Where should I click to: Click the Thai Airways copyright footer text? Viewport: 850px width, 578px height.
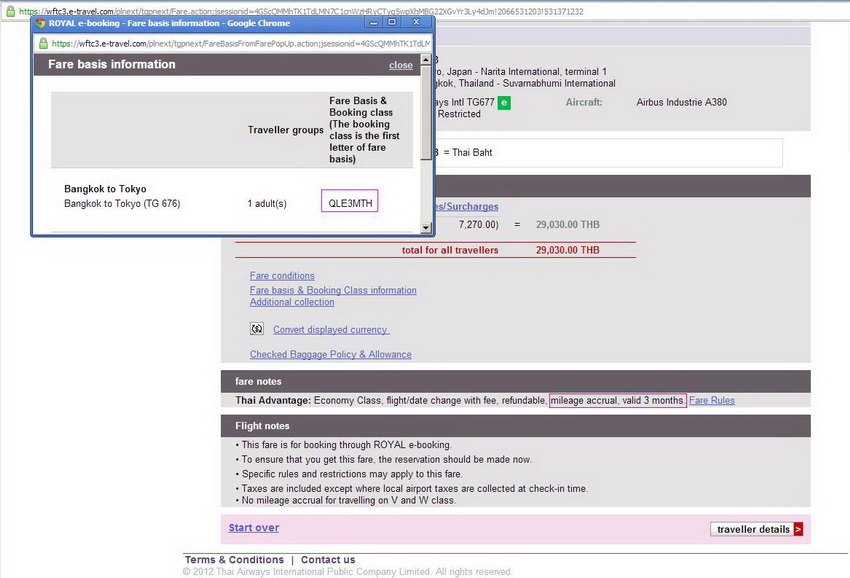click(x=347, y=571)
